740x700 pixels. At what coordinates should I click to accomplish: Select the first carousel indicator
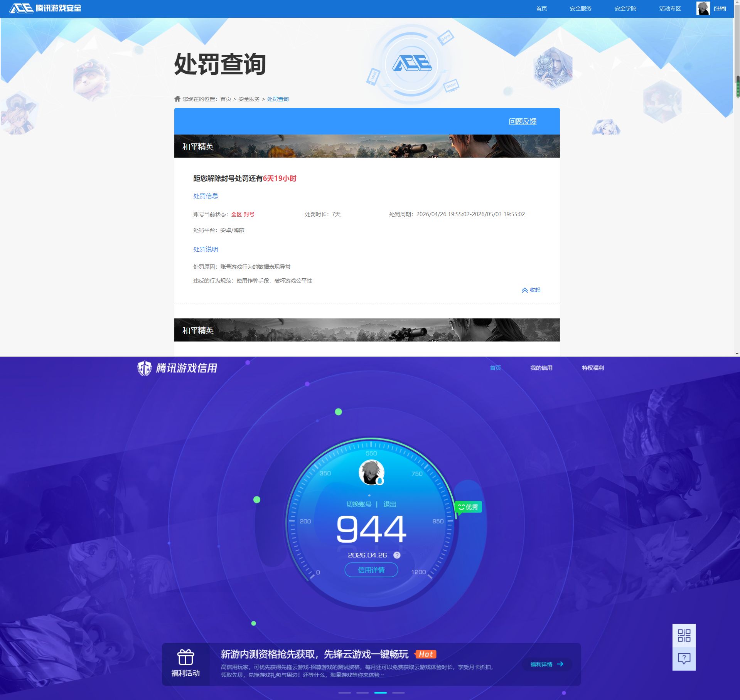tap(344, 693)
